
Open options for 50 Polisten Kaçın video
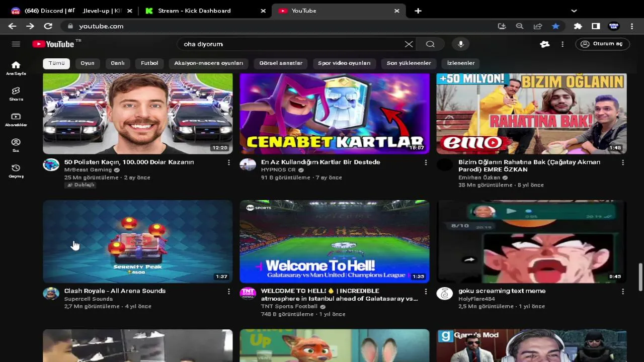point(228,162)
